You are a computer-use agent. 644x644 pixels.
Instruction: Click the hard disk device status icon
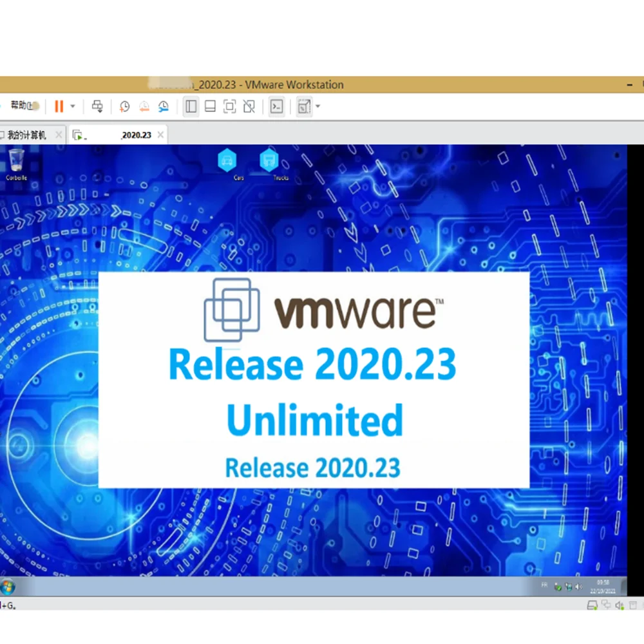click(592, 605)
